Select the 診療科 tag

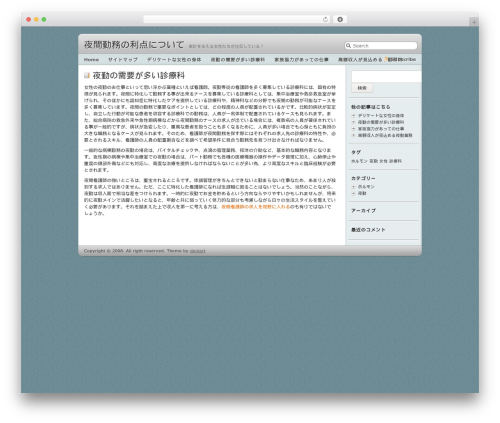coord(395,161)
